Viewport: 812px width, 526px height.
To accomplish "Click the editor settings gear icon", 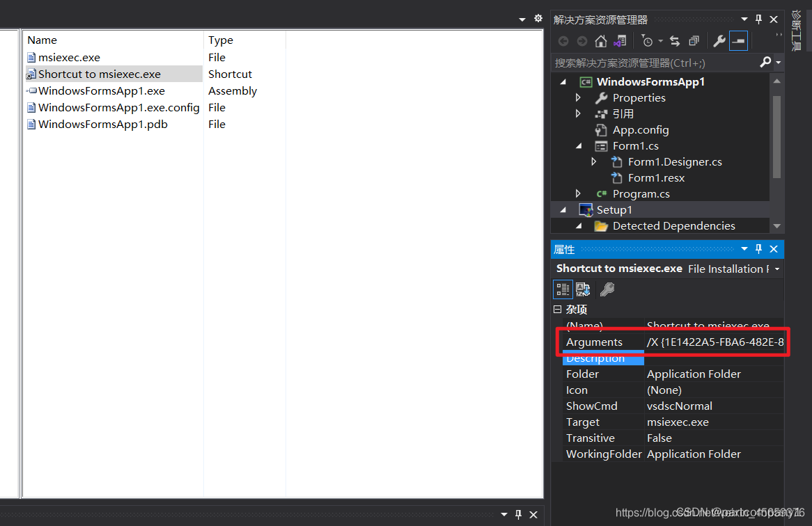I will coord(538,18).
